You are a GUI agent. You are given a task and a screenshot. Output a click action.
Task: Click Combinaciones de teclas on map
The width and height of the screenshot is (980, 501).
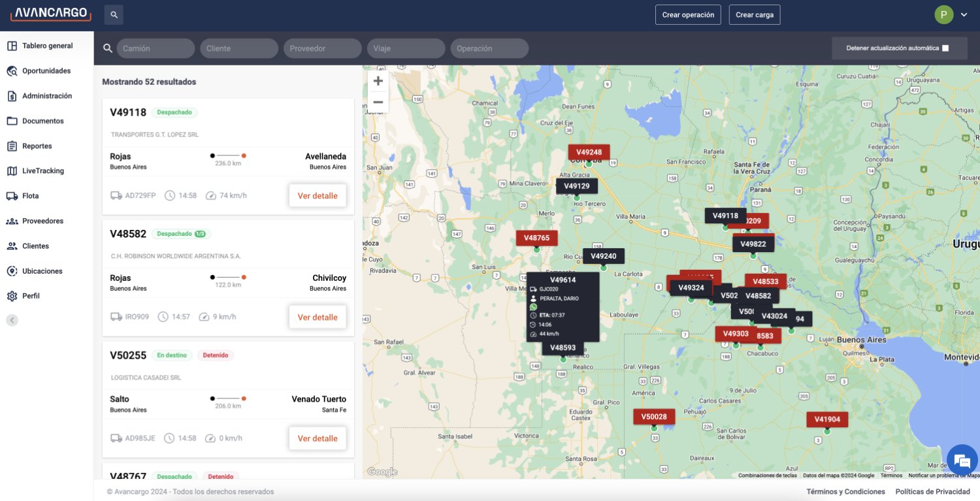tap(768, 476)
